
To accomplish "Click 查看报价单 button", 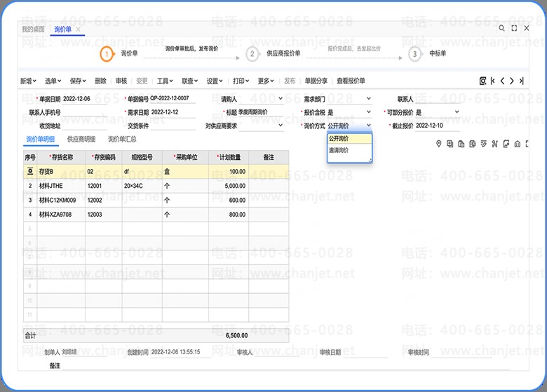I will point(351,81).
